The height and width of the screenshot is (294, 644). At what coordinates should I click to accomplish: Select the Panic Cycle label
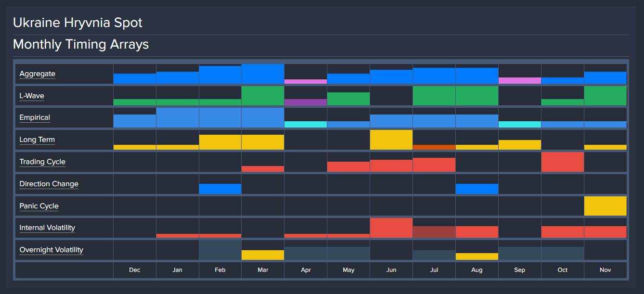click(x=39, y=206)
